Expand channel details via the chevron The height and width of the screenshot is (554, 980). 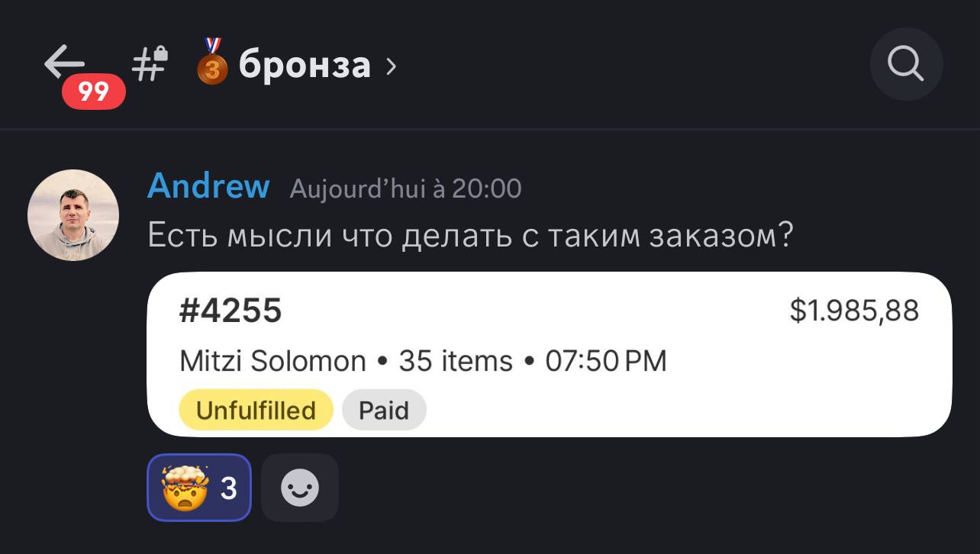[x=392, y=66]
